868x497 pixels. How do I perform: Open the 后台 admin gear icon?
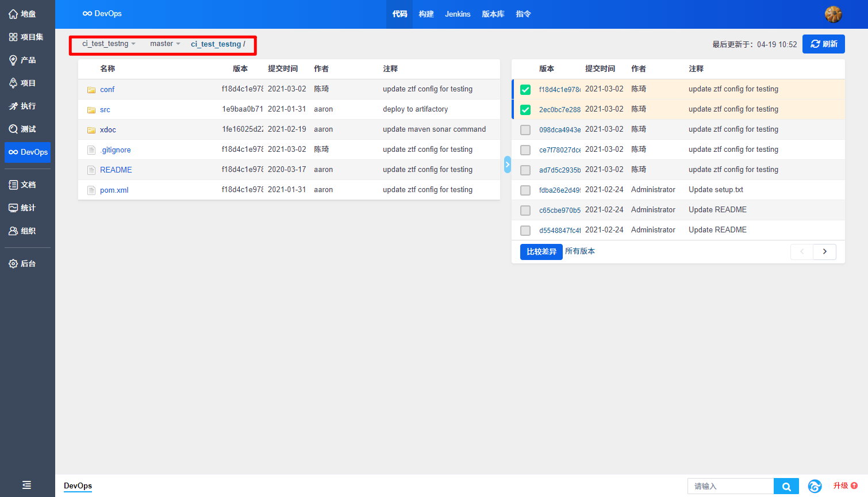pyautogui.click(x=13, y=263)
